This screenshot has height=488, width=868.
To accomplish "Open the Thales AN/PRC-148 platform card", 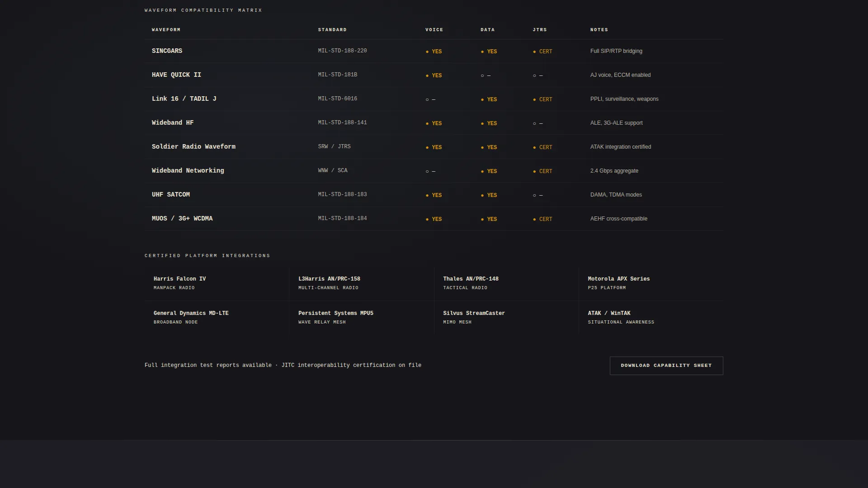I will [506, 284].
